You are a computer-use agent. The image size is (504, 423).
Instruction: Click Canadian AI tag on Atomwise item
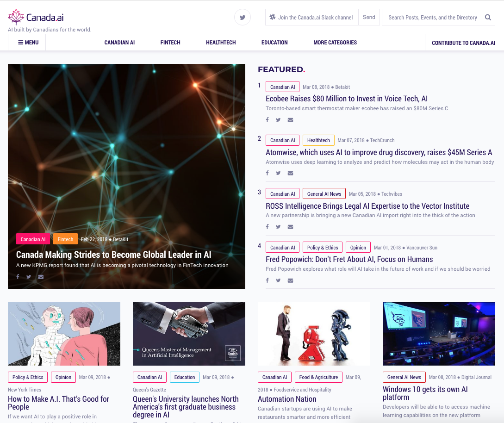click(x=282, y=140)
